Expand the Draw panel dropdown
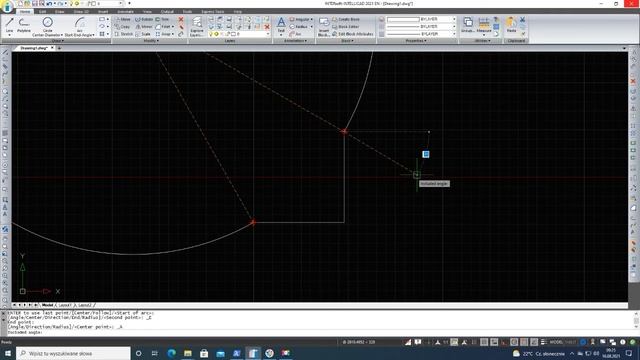 click(x=58, y=41)
